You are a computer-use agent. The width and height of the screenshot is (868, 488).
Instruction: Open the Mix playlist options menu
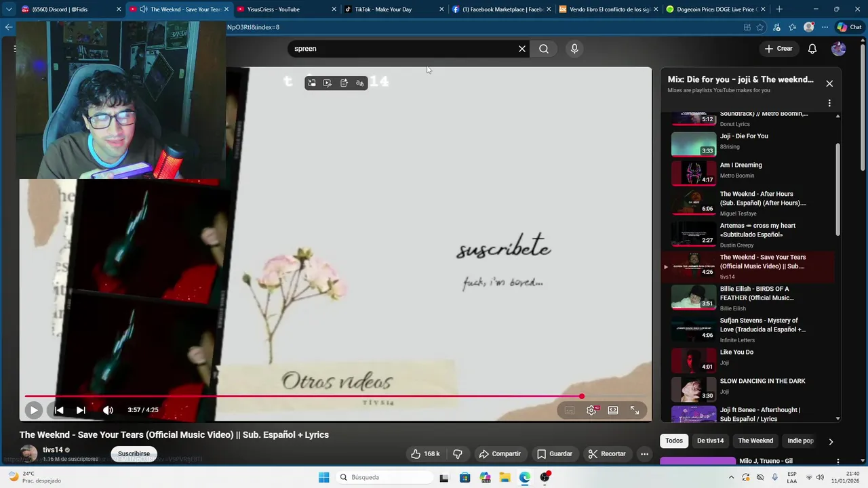point(829,104)
